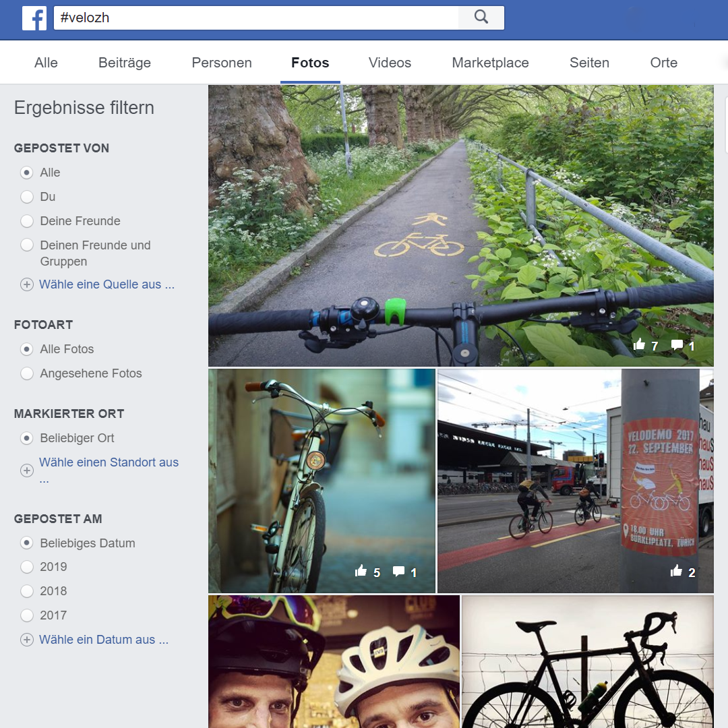Click the plus icon beside Wähle eine Quelle aus
728x728 pixels.
27,284
